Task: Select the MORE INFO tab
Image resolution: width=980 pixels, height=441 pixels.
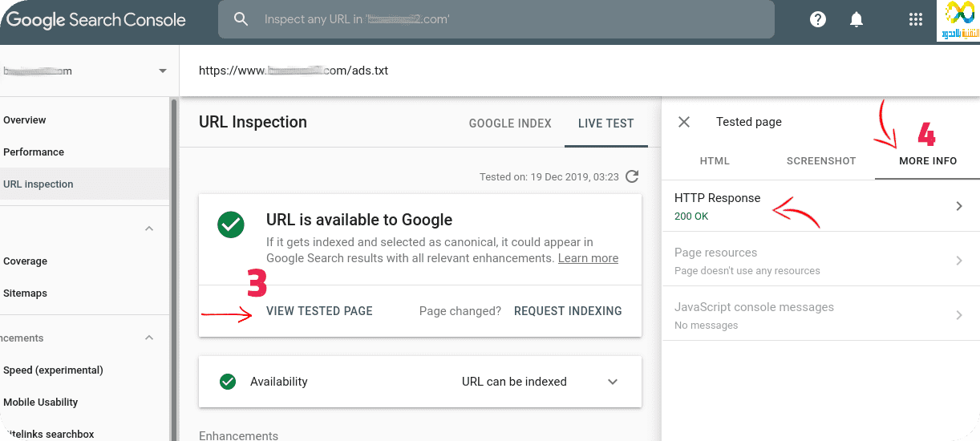Action: point(928,161)
